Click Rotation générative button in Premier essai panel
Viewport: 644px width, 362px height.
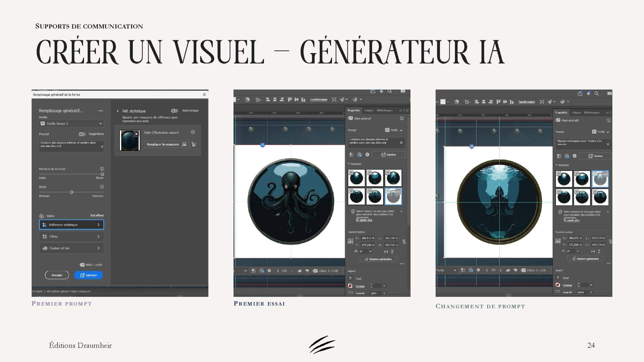(x=378, y=259)
